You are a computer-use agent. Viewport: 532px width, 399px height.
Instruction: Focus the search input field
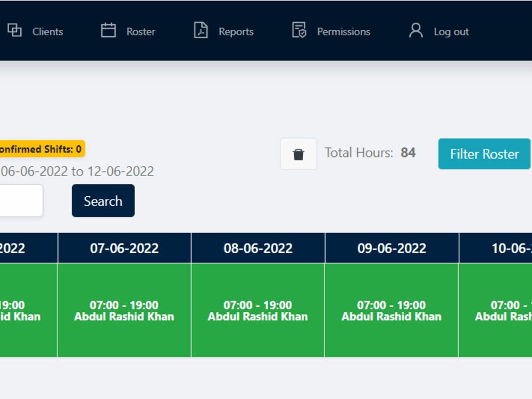pyautogui.click(x=21, y=201)
